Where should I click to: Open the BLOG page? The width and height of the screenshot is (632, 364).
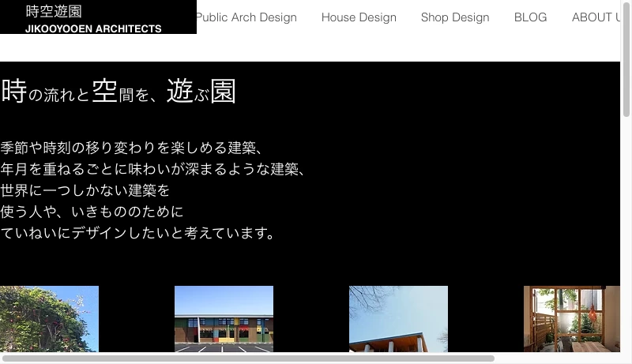coord(530,17)
